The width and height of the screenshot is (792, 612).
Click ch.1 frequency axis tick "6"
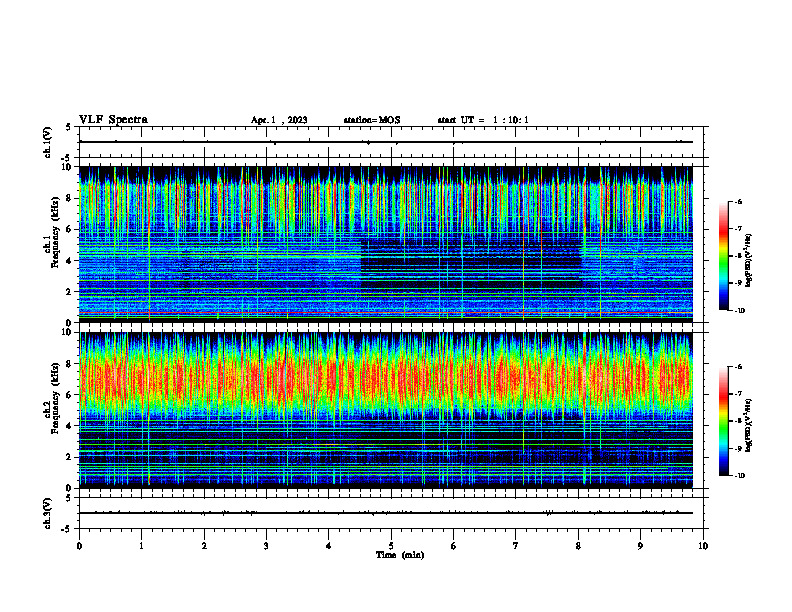[69, 229]
